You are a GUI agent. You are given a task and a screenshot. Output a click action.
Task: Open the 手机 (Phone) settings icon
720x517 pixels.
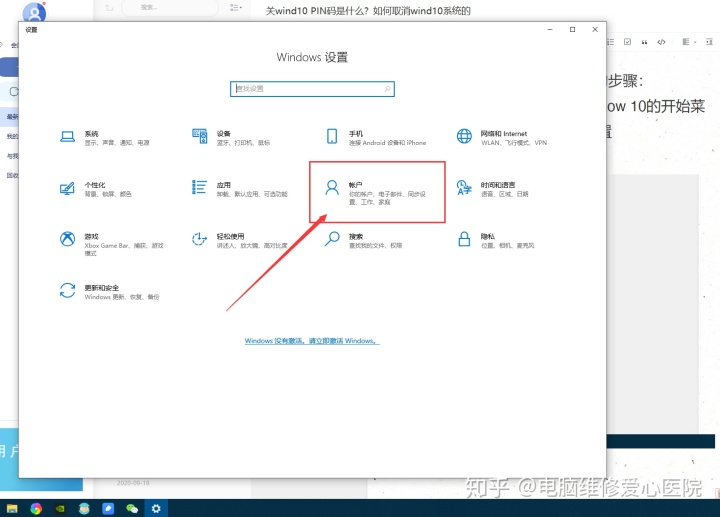pos(332,136)
